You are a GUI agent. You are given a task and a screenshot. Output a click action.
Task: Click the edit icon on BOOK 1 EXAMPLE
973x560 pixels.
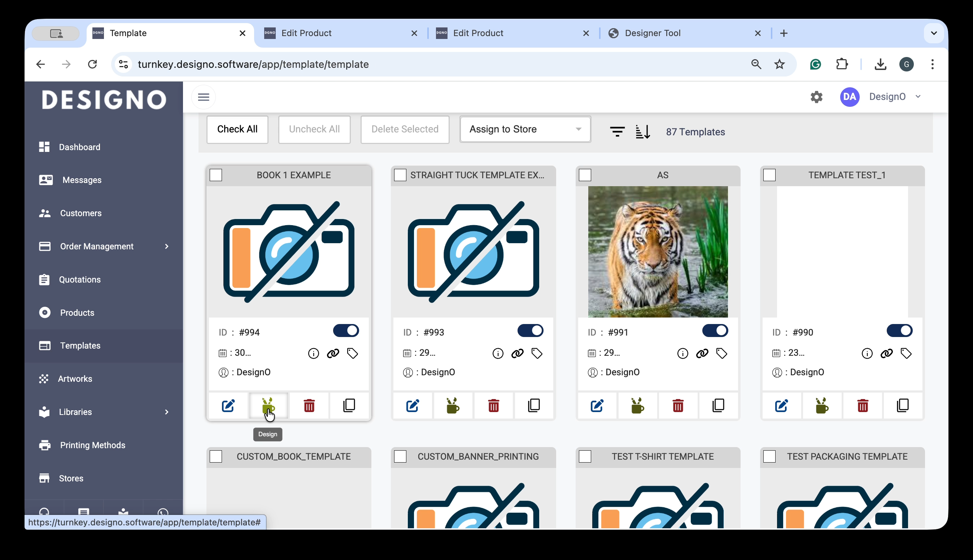point(228,405)
